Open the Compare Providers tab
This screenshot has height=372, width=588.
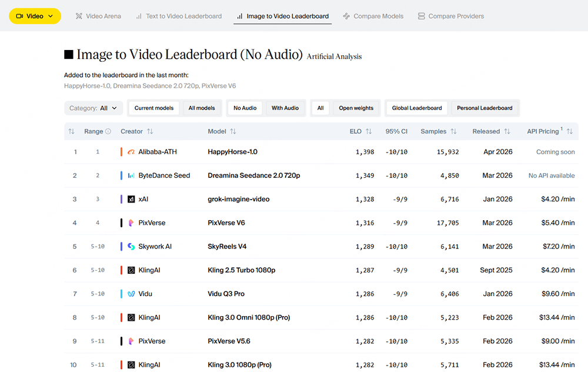click(x=451, y=16)
